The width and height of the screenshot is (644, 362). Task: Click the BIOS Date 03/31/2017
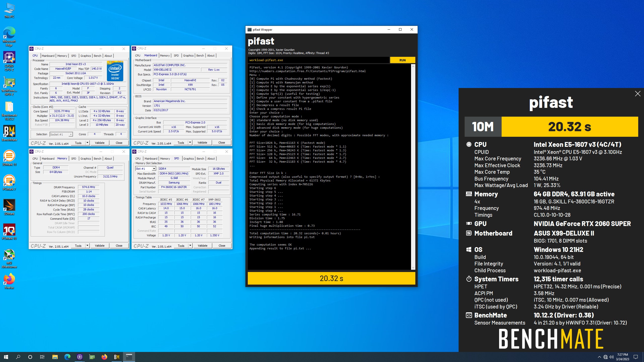(x=190, y=110)
